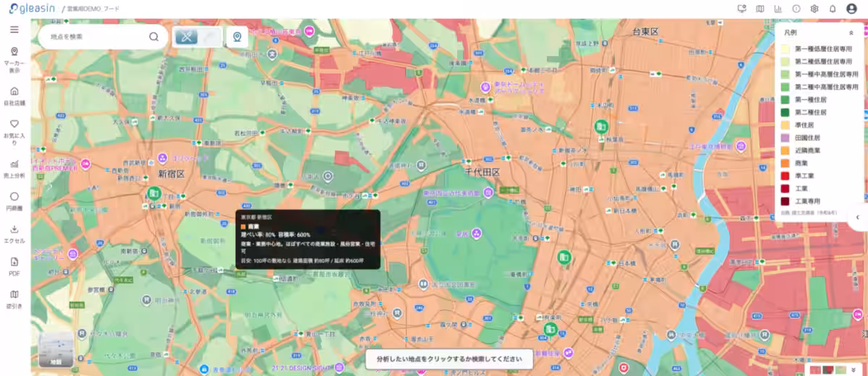The width and height of the screenshot is (868, 376).
Task: Open notifications bell icon
Action: [833, 9]
